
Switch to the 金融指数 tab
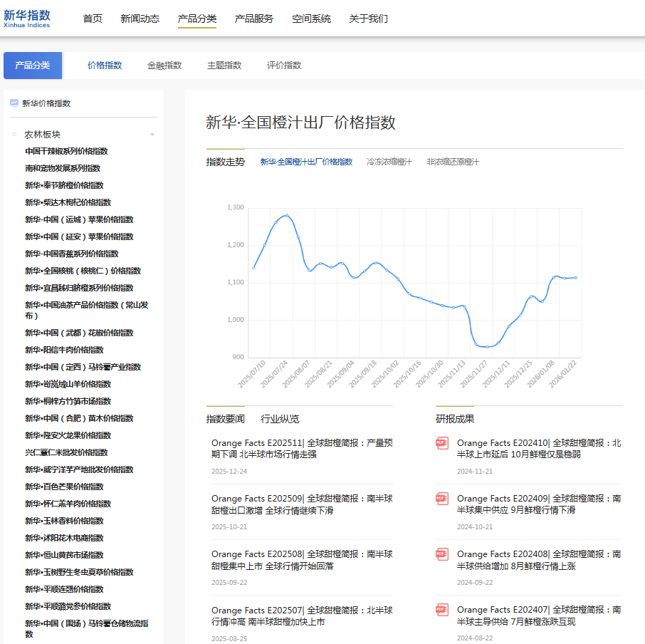pyautogui.click(x=164, y=66)
